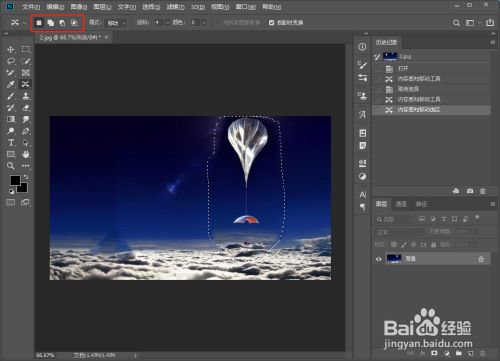The width and height of the screenshot is (500, 361).
Task: Click the Share export icon
Action: [x=490, y=23]
